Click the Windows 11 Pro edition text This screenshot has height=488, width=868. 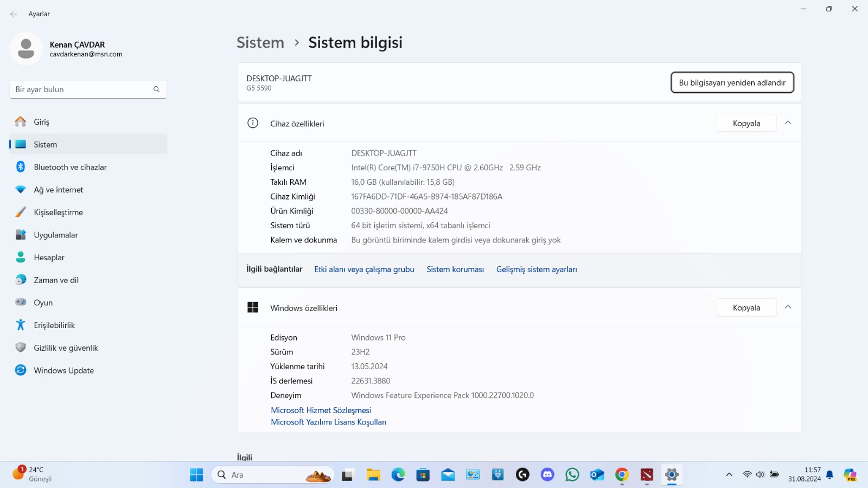[x=378, y=338]
